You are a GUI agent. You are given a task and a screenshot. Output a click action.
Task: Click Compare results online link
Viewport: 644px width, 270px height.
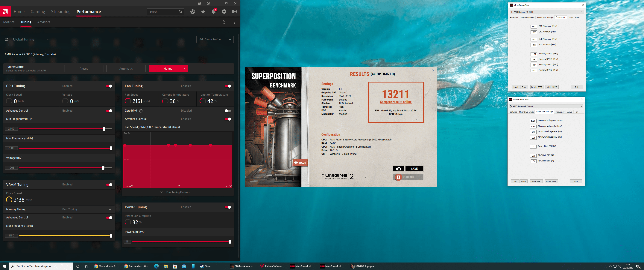[x=396, y=102]
